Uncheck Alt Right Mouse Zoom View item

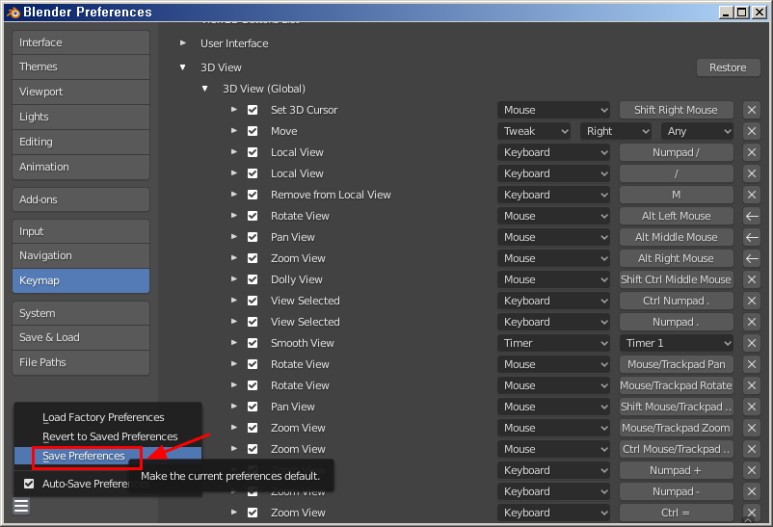coord(252,258)
